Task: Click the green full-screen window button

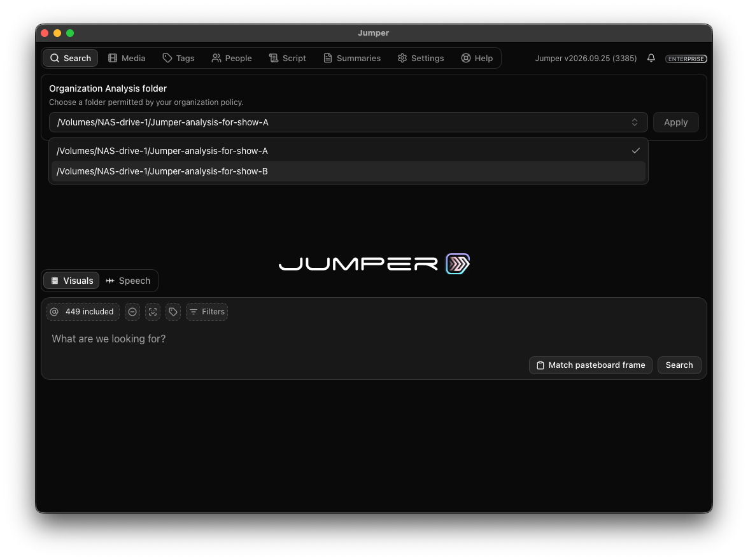Action: click(70, 33)
